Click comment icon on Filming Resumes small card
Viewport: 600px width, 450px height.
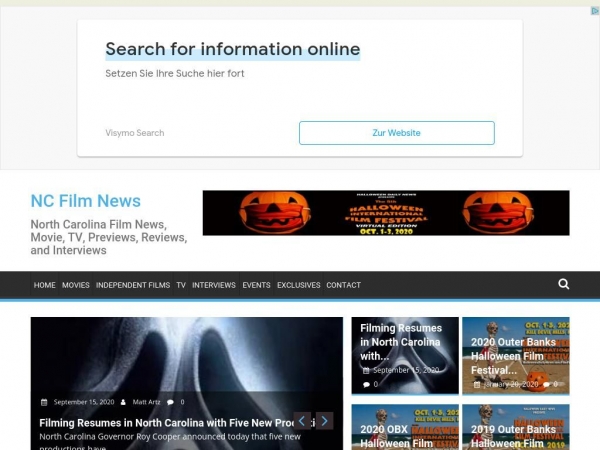[x=366, y=385]
